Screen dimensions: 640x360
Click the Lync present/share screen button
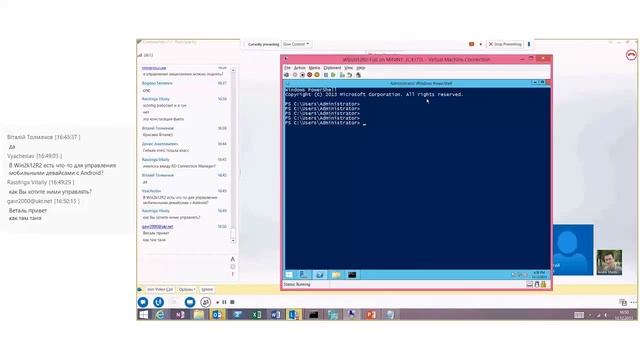[190, 302]
